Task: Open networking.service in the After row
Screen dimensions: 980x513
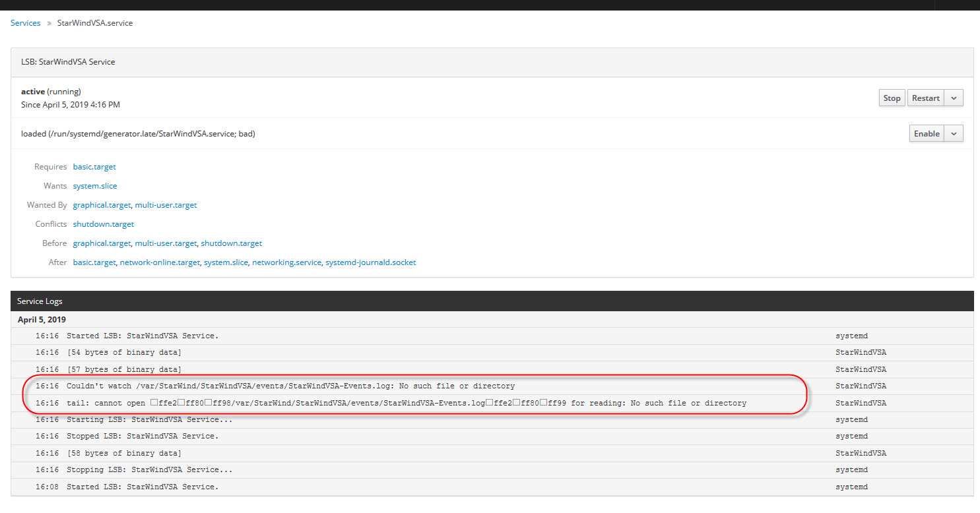Action: point(286,262)
